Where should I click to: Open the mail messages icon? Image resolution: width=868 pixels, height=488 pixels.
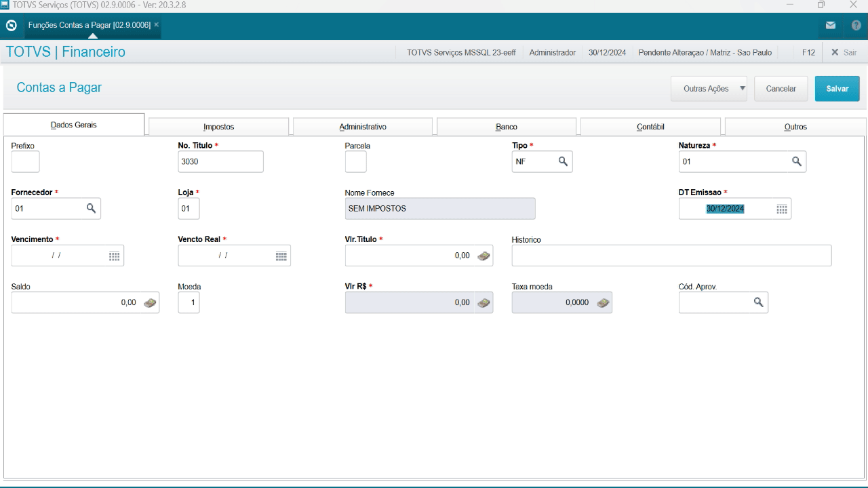831,26
